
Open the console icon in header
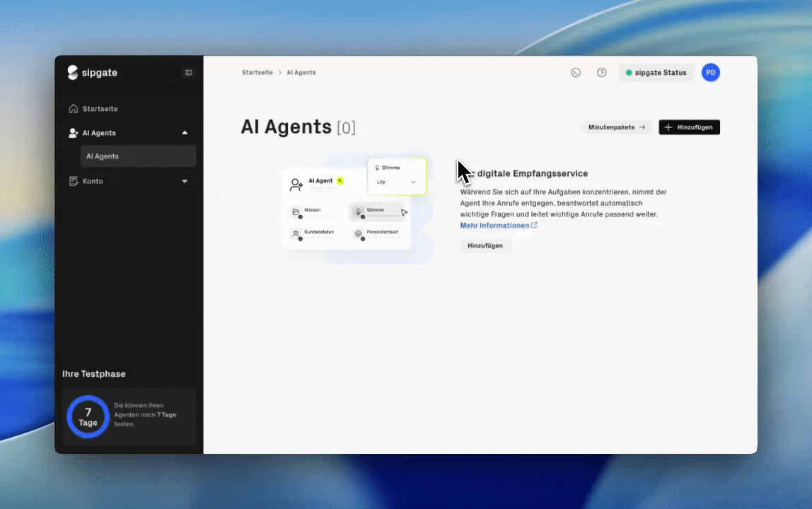[576, 73]
